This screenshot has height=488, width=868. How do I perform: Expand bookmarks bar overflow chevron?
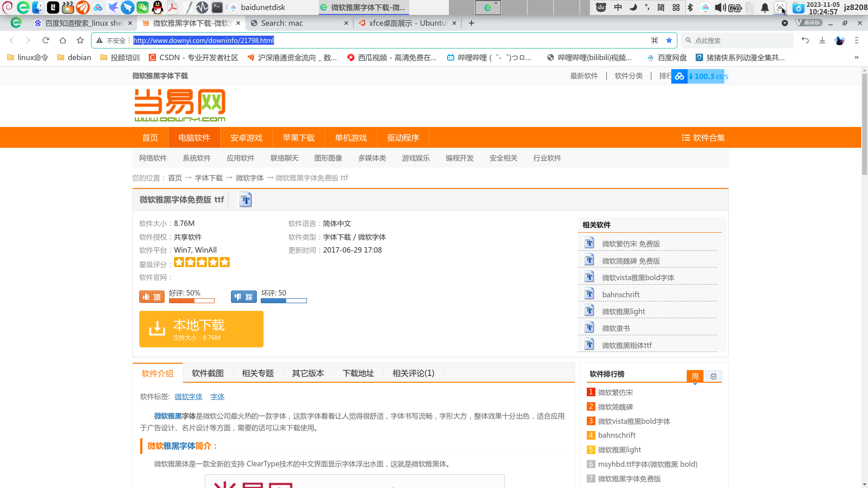point(856,57)
